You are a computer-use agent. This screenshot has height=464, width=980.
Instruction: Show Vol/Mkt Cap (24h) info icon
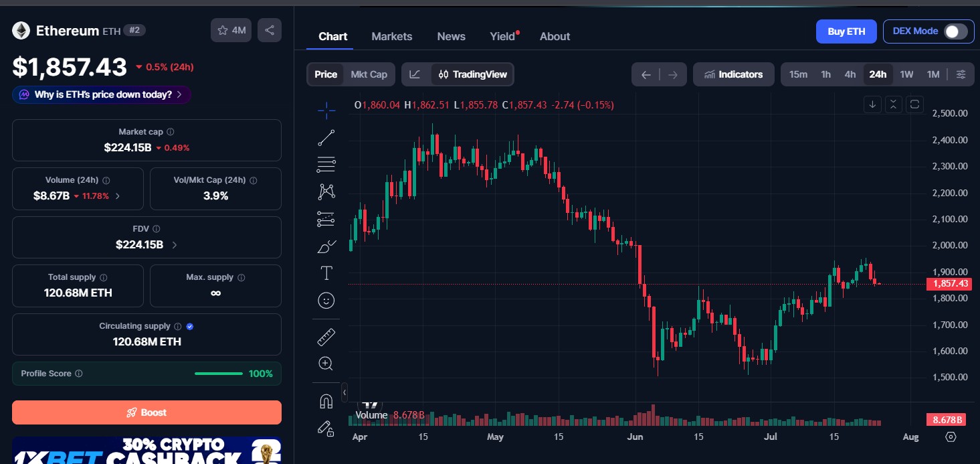click(x=254, y=180)
